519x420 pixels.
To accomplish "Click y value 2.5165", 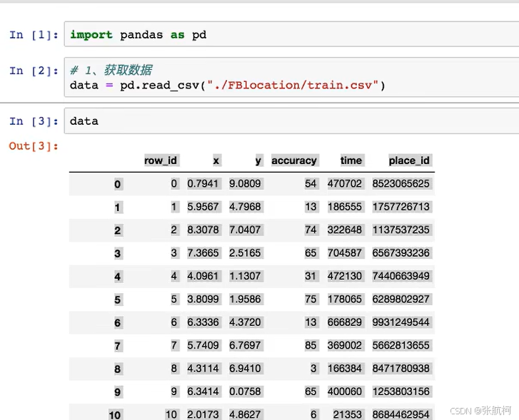I will pyautogui.click(x=246, y=253).
